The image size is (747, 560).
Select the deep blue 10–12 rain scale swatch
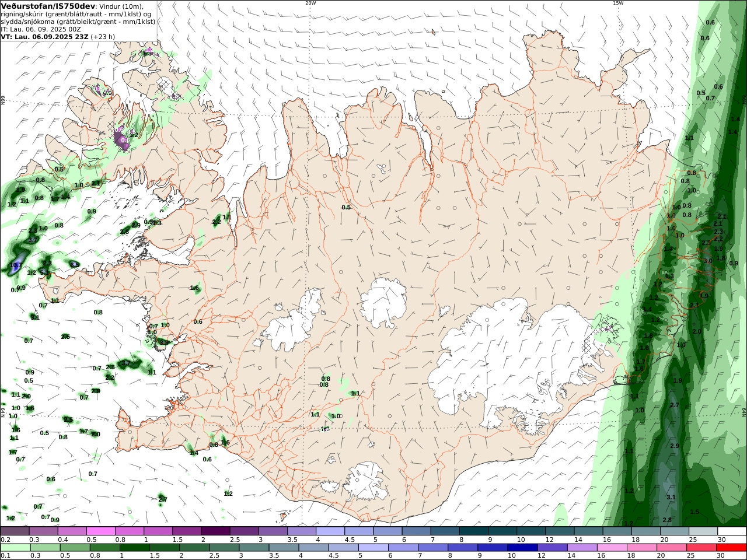click(x=522, y=548)
